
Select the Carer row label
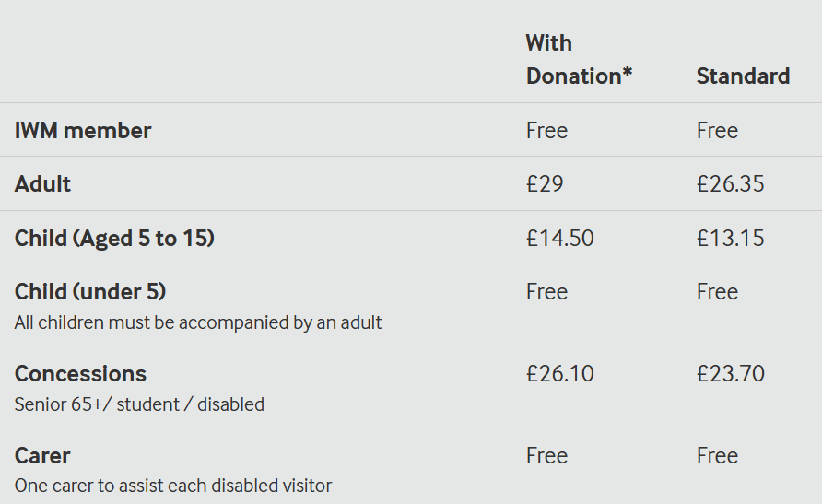pyautogui.click(x=42, y=456)
